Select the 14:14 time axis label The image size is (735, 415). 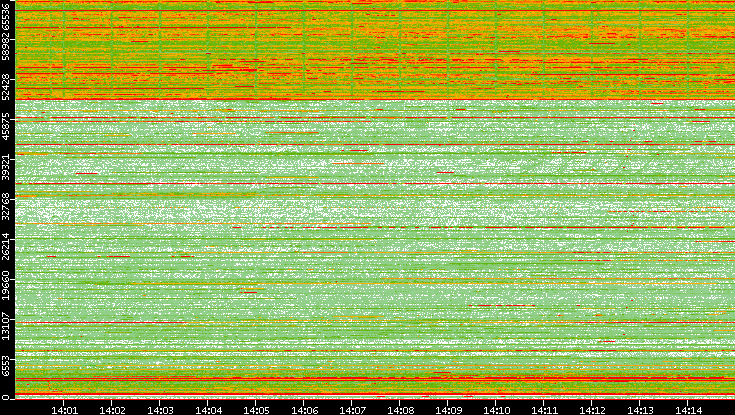tap(688, 410)
